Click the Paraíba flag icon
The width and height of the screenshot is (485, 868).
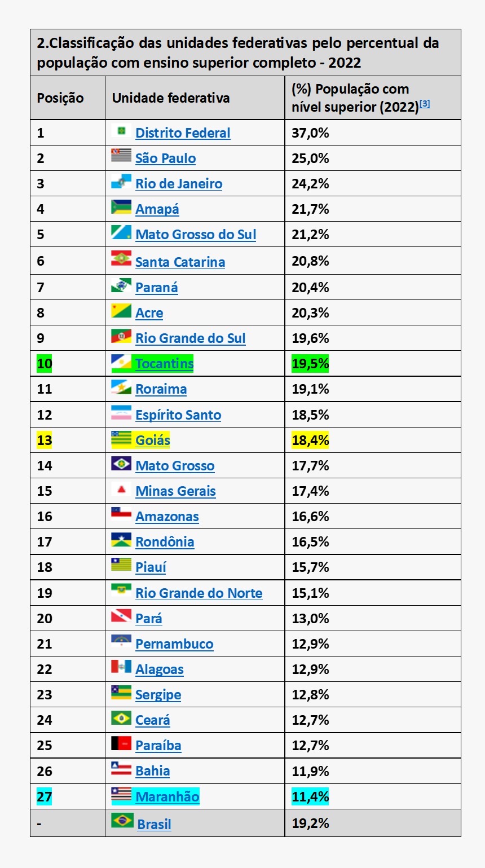click(x=121, y=744)
